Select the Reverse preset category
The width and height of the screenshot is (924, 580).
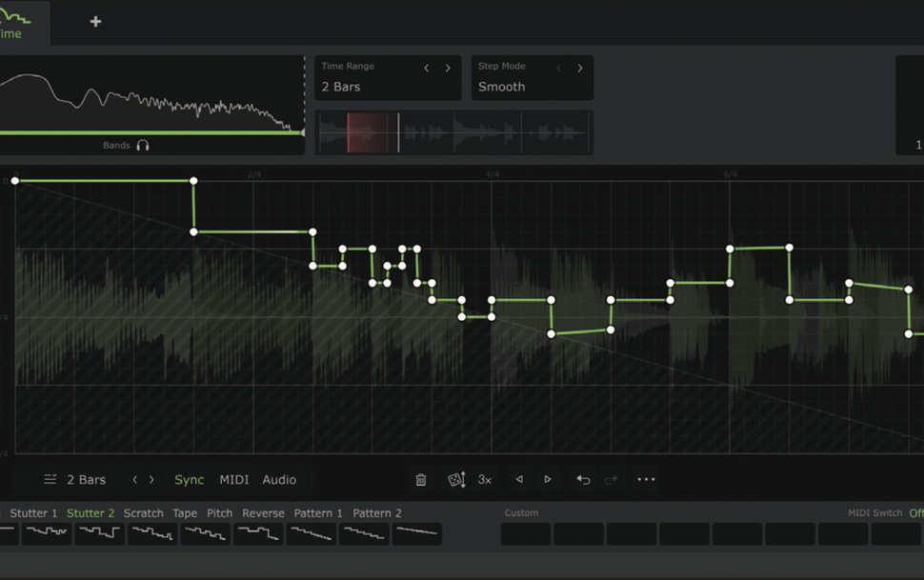[263, 512]
